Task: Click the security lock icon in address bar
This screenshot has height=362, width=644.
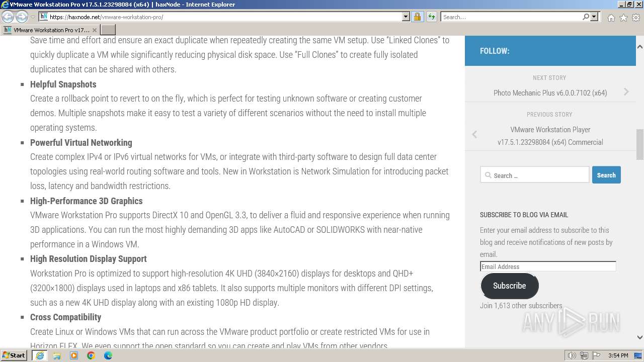Action: pyautogui.click(x=417, y=17)
